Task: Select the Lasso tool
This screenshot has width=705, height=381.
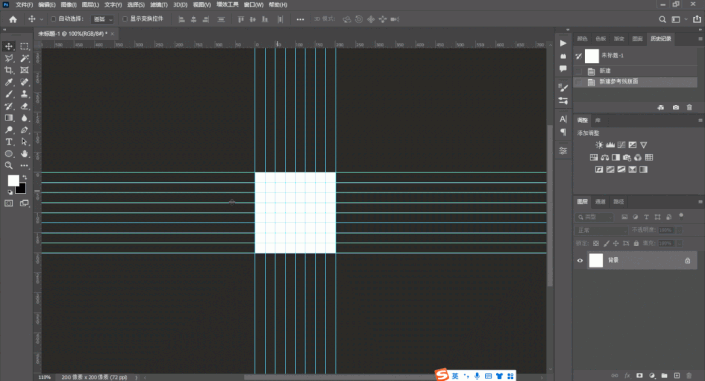Action: (9, 58)
